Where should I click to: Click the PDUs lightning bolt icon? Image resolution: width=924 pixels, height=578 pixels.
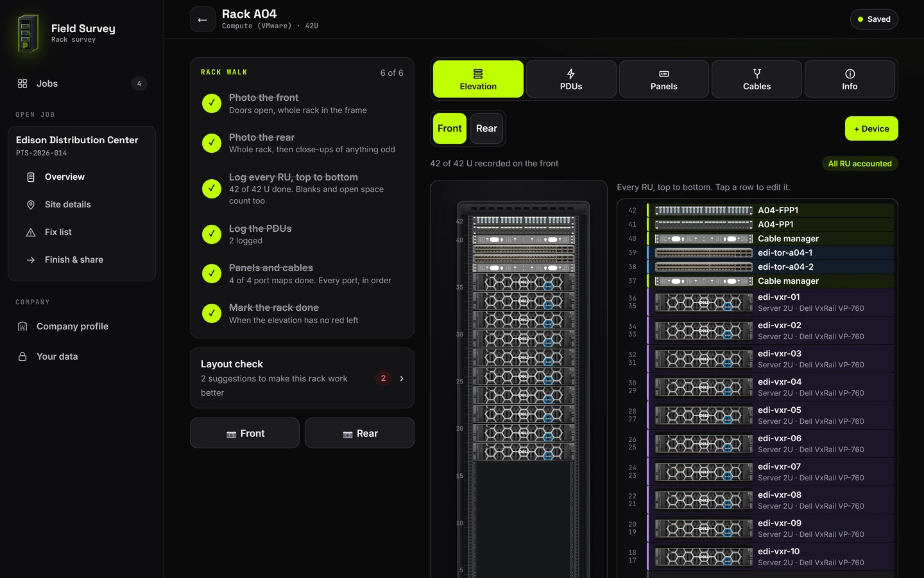(570, 74)
